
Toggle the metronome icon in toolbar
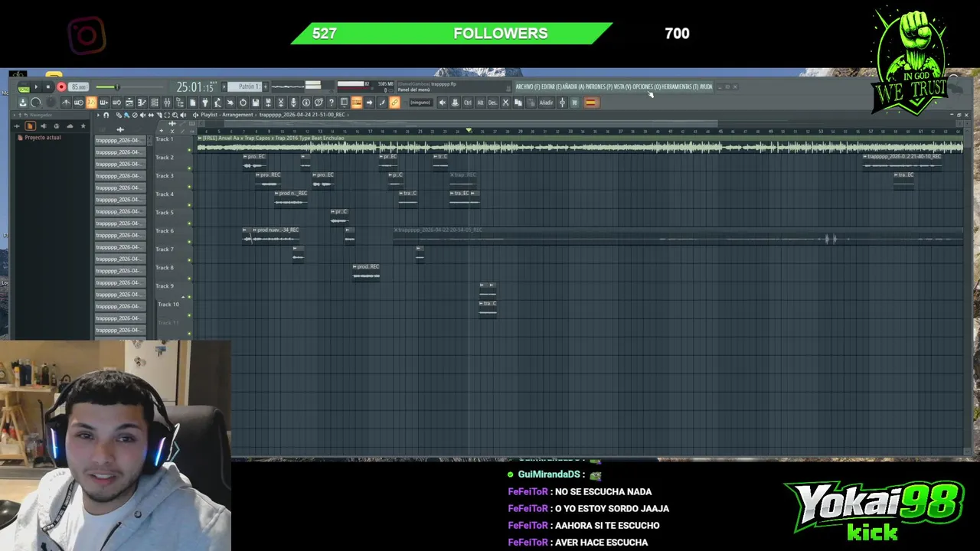tap(66, 103)
